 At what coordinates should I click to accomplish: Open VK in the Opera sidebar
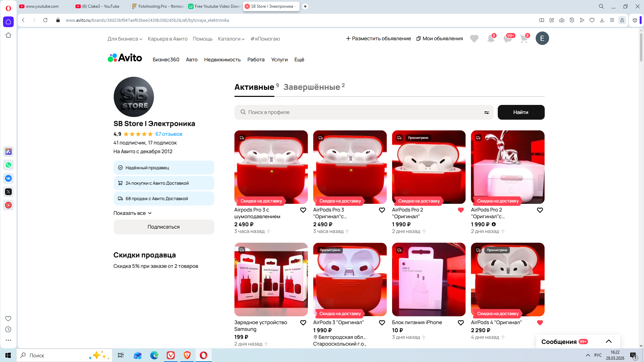(8, 178)
